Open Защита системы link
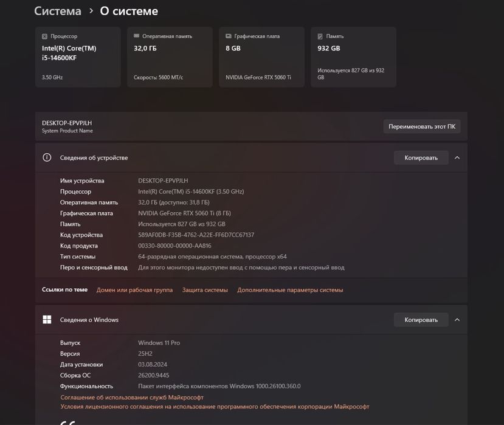Screen dimensions: 504x425 tap(205, 289)
